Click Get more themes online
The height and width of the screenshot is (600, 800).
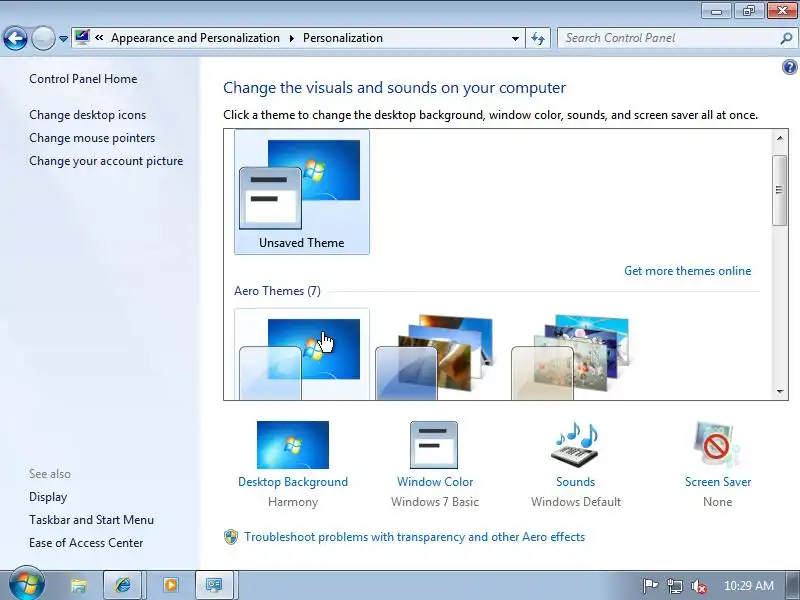tap(687, 270)
